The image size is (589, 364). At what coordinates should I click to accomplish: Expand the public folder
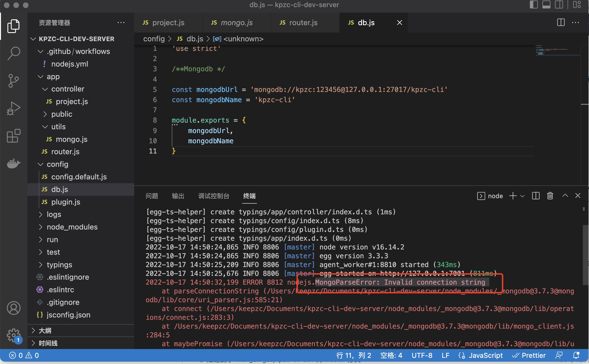[x=81, y=114]
